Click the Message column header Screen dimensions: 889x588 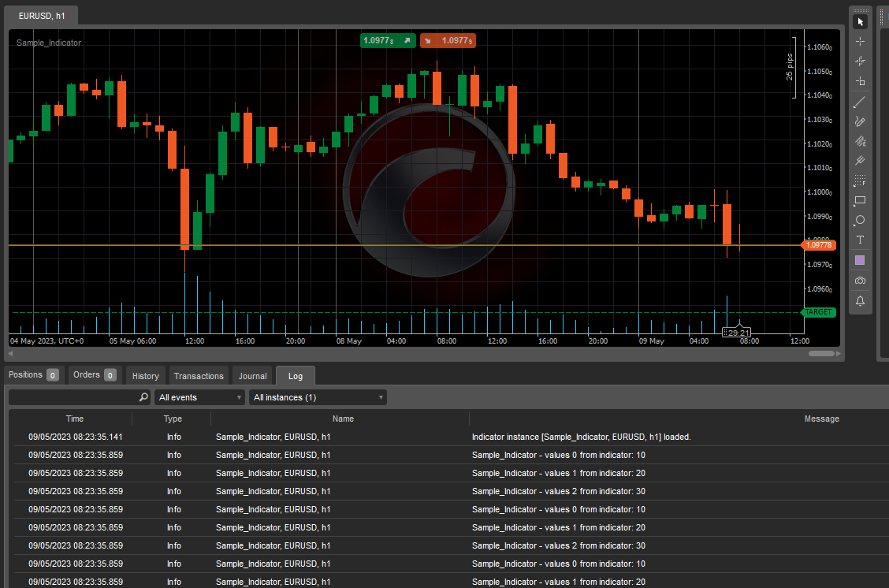coord(821,419)
